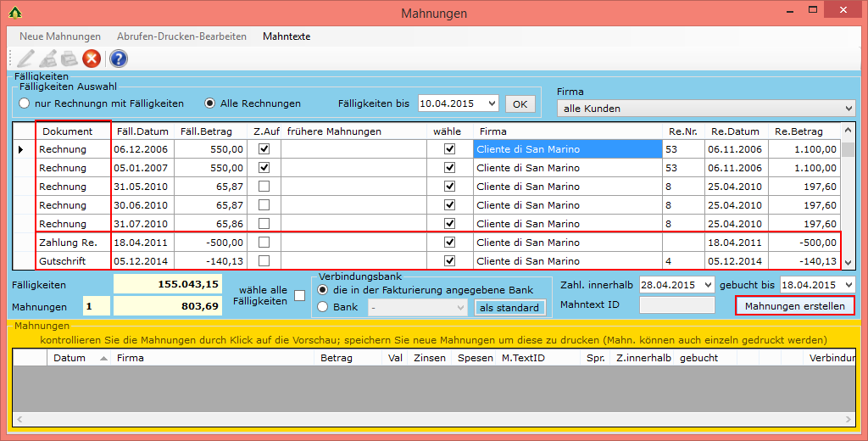Toggle wähle checkbox for Zahlung Re. row
This screenshot has height=441, width=868.
point(449,242)
